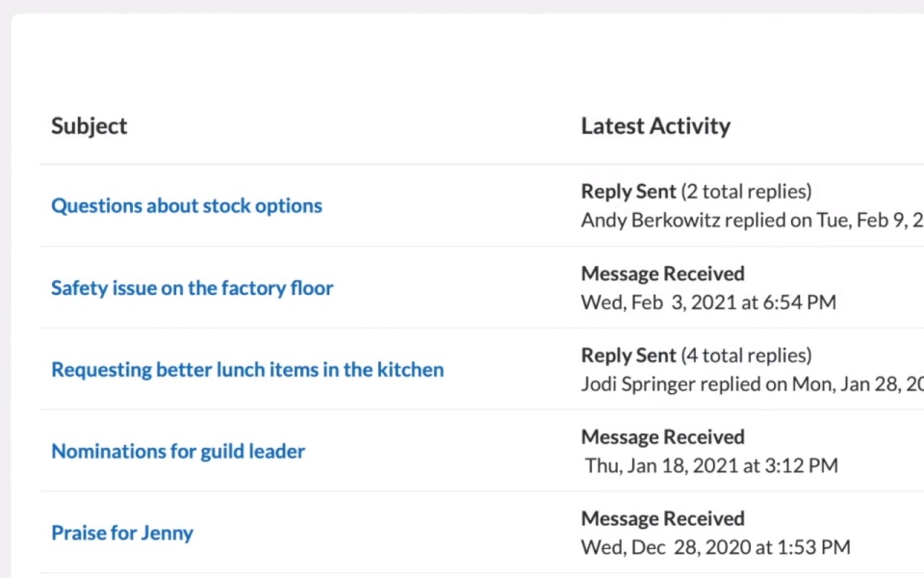Click the Wed, Dec 28, 2020 timestamp
Viewport: 924px width, 578px height.
tap(715, 548)
